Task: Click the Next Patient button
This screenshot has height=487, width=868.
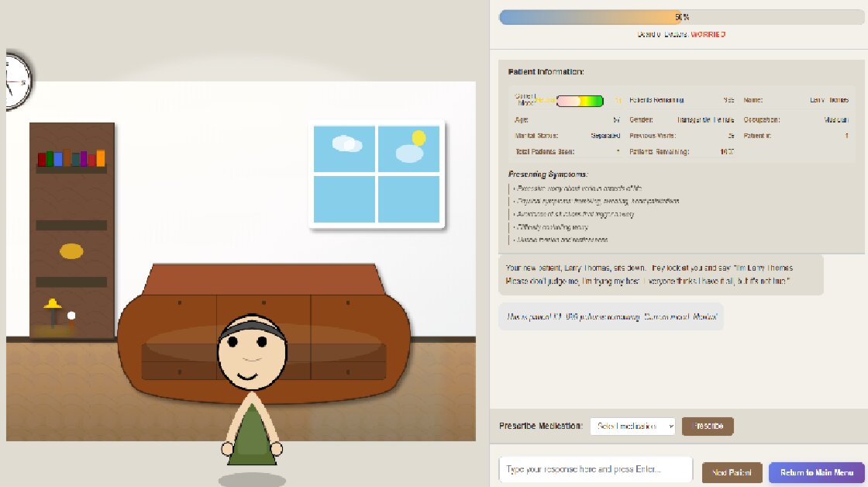Action: click(726, 472)
